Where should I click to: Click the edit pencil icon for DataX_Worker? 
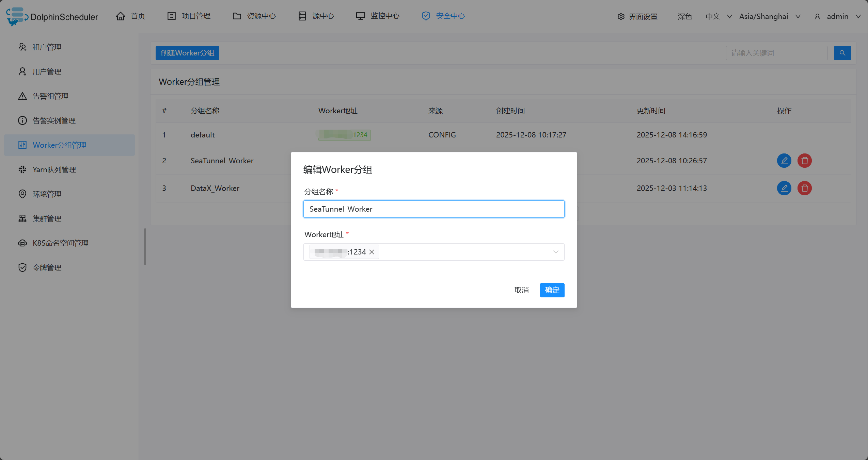(784, 188)
